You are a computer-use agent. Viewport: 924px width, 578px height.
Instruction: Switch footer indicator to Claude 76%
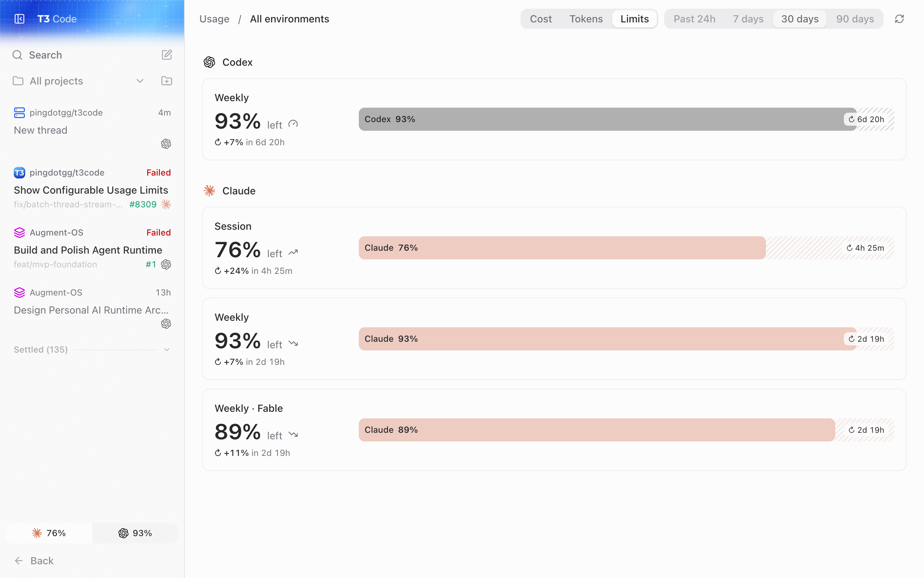tap(49, 533)
